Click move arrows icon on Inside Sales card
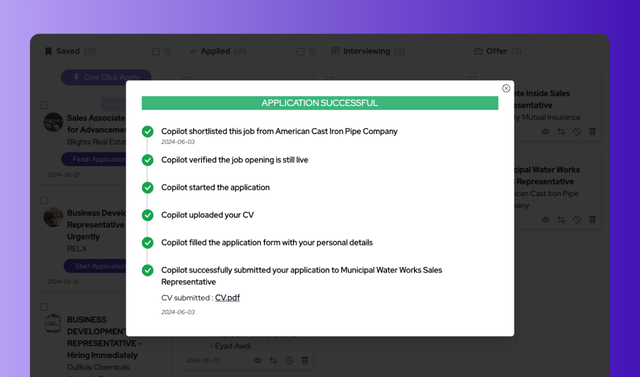Image resolution: width=640 pixels, height=377 pixels. (x=561, y=131)
